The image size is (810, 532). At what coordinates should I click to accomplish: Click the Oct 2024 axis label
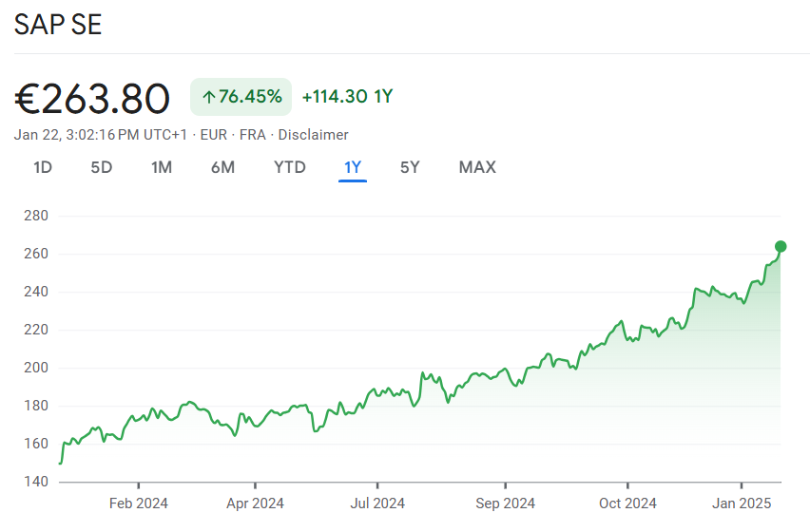(627, 503)
